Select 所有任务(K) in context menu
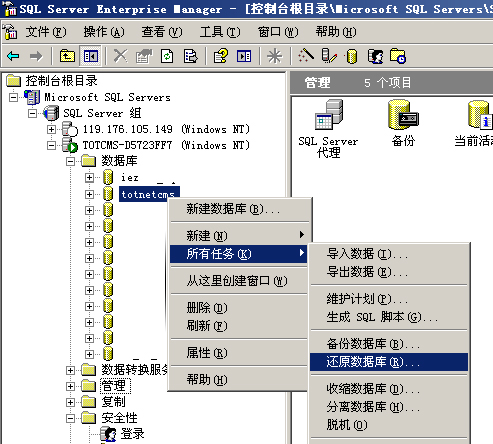Viewport: 493px width, 444px height. [x=239, y=254]
